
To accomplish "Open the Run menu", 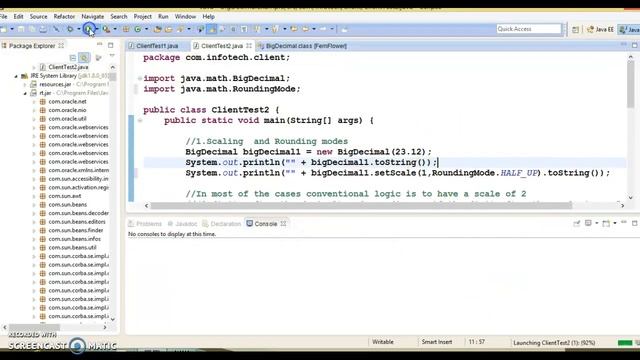I will point(163,17).
